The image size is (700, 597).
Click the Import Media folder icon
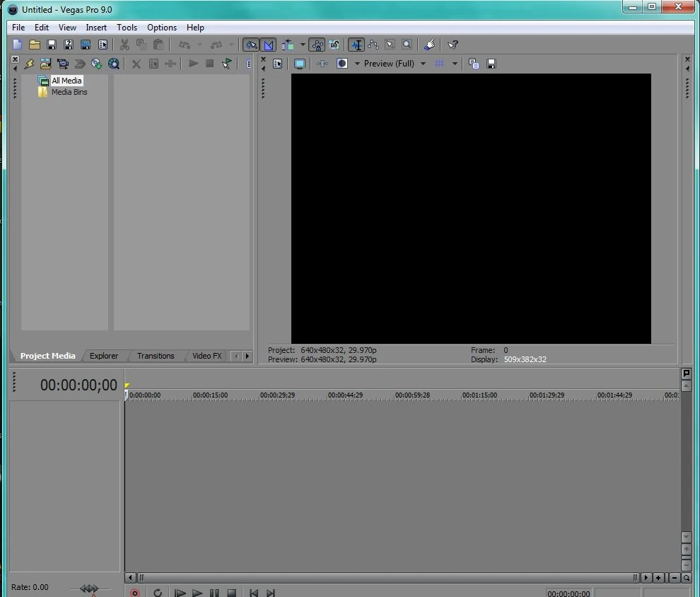[45, 64]
